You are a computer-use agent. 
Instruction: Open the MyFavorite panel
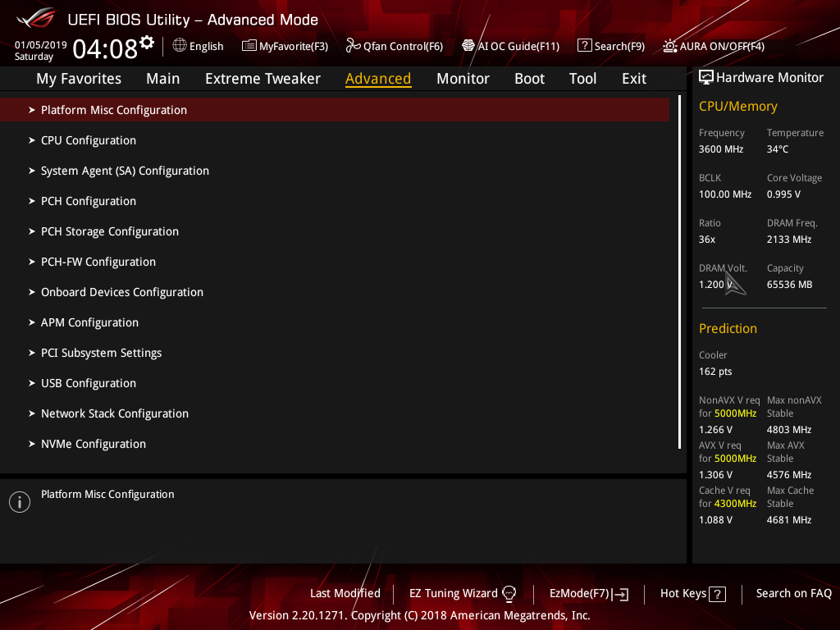[285, 46]
